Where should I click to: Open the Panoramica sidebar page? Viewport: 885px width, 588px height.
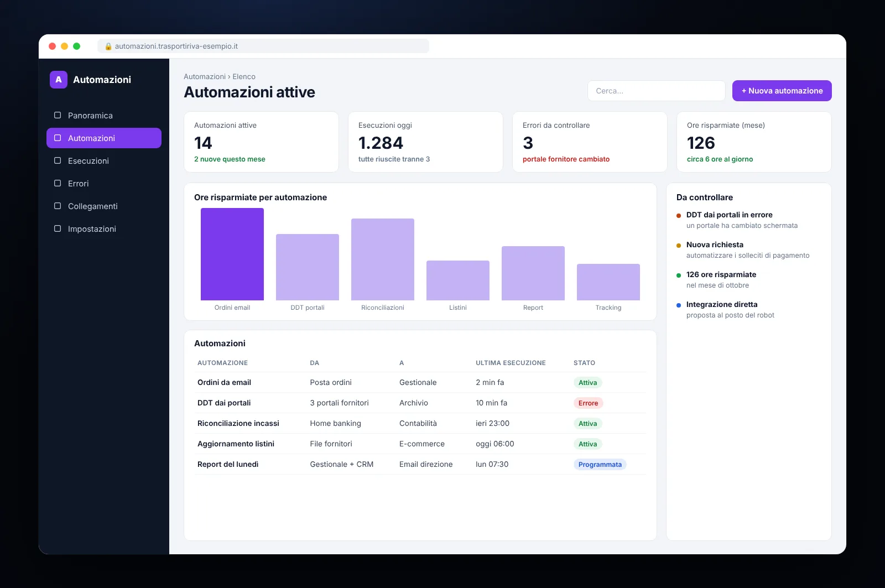(x=104, y=116)
